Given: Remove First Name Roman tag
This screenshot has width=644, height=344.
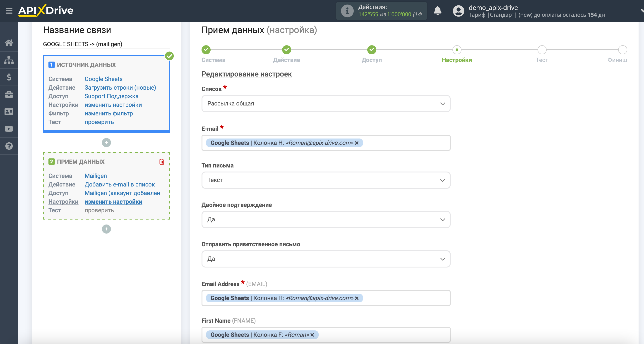Looking at the screenshot, I should click(312, 335).
